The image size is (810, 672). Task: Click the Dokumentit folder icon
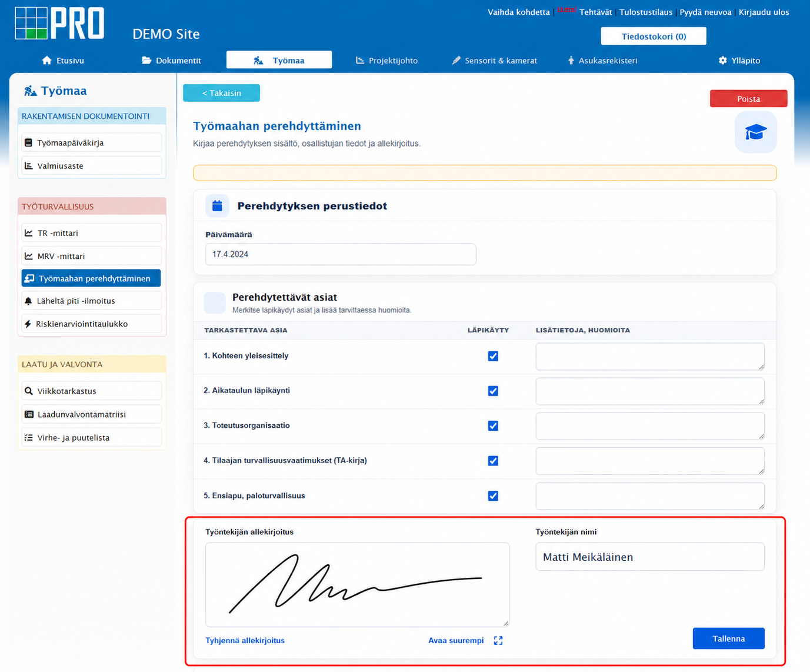(146, 61)
